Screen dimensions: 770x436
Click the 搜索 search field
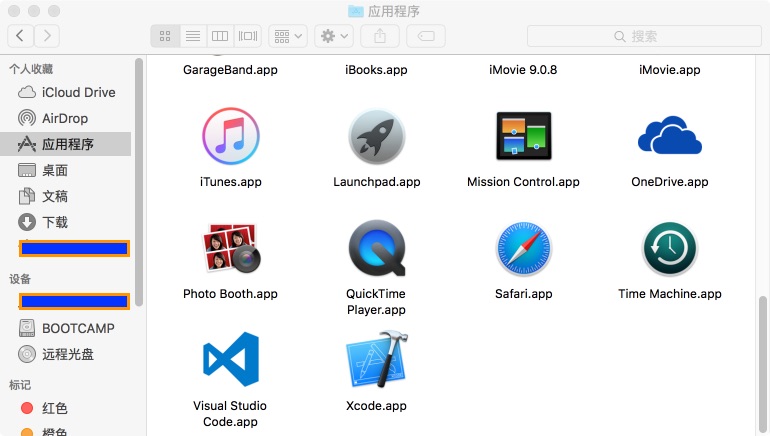click(x=644, y=36)
